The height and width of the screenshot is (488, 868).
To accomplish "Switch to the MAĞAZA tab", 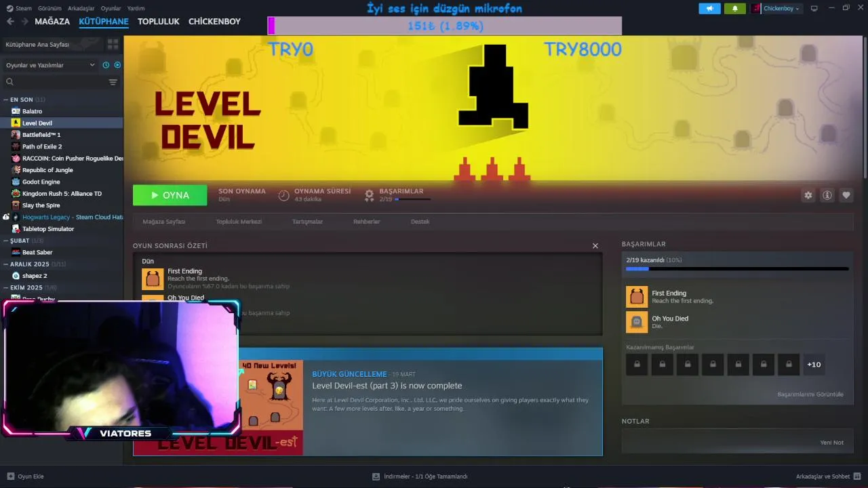I will [x=52, y=22].
